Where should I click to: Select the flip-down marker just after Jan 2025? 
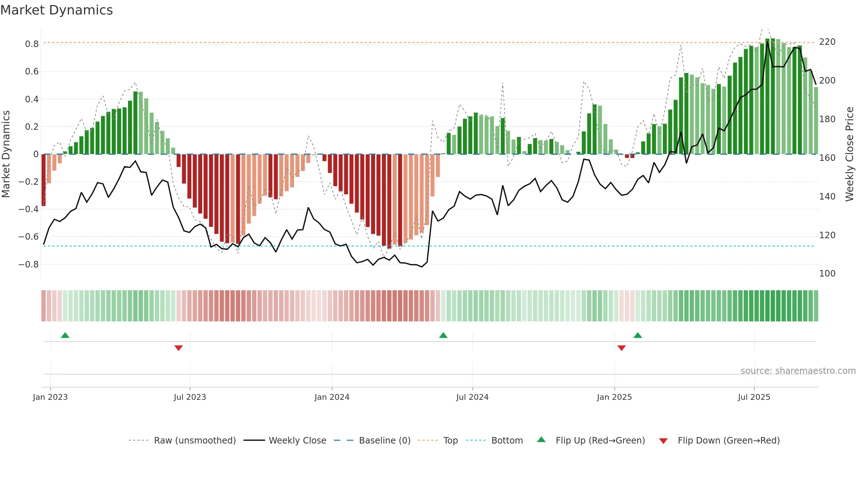622,348
